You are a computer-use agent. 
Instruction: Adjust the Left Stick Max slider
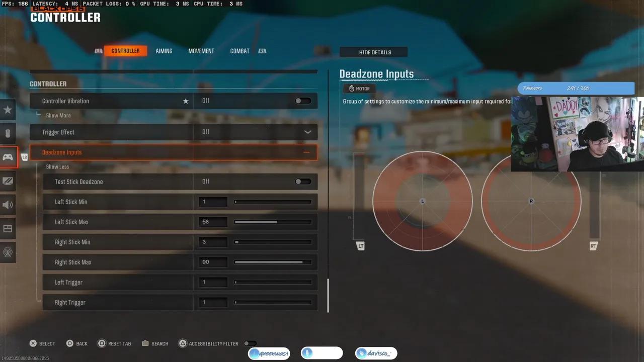273,222
